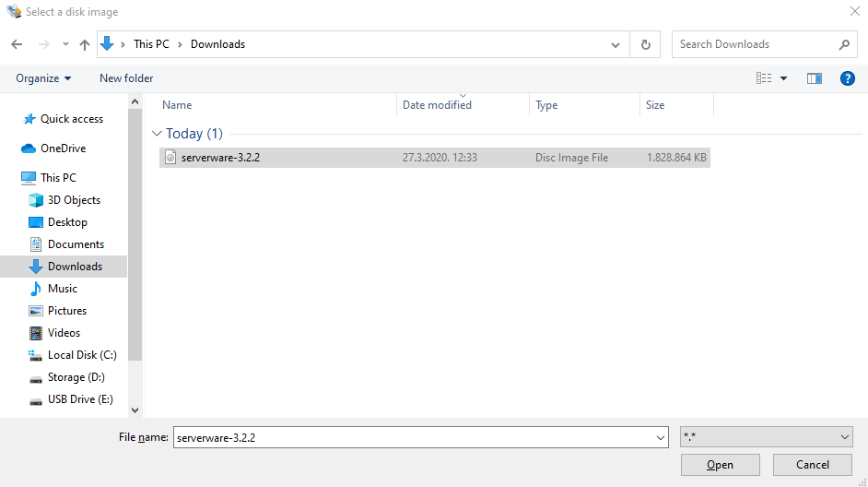
Task: Open recent locations dropdown chevron
Action: click(65, 44)
